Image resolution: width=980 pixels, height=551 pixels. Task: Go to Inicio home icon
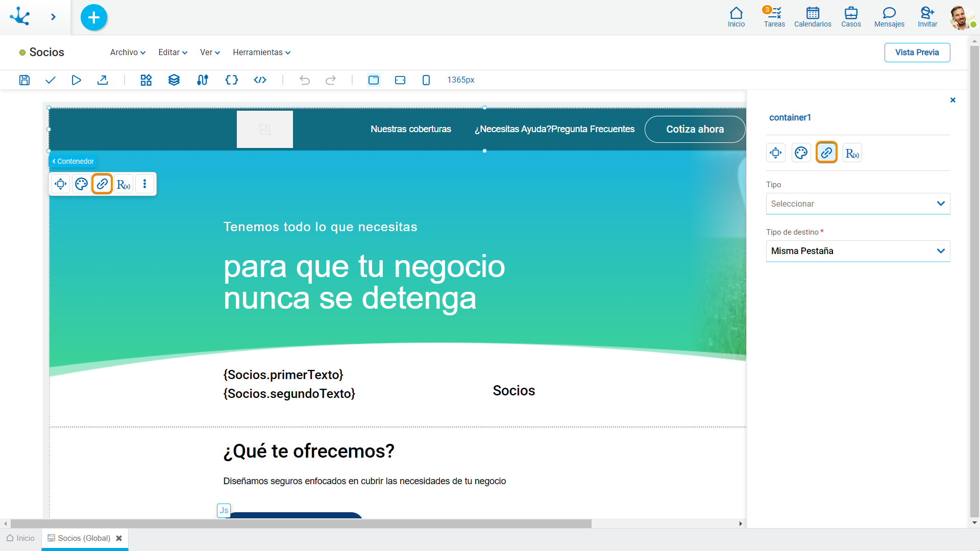736,17
